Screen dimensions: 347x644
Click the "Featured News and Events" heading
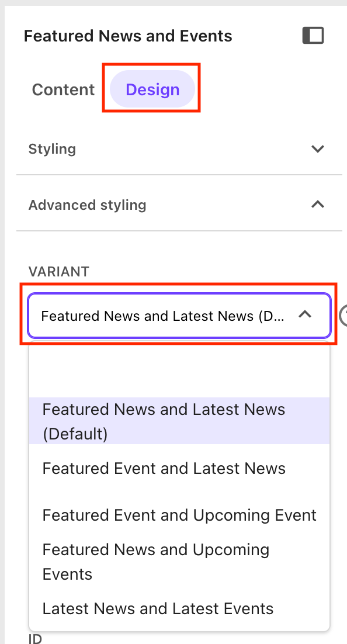pos(127,36)
